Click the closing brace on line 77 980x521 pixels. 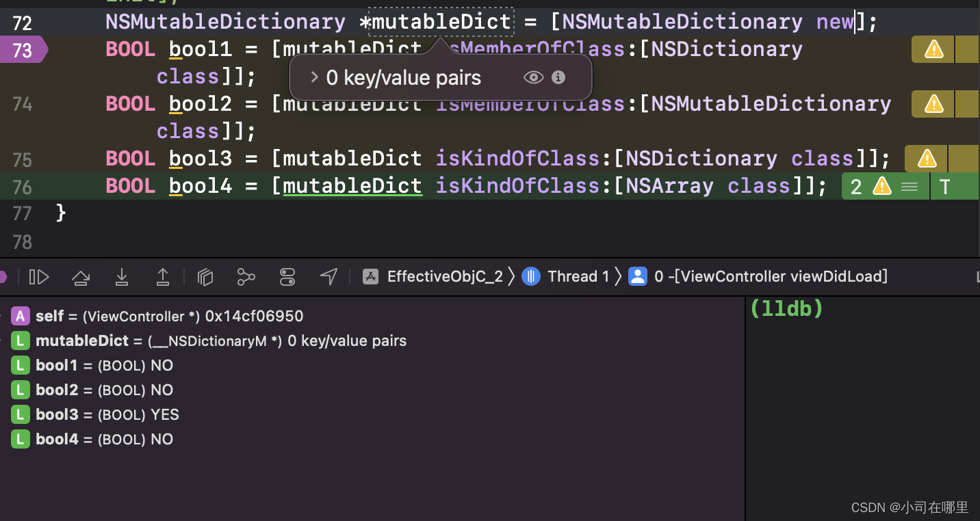point(61,213)
